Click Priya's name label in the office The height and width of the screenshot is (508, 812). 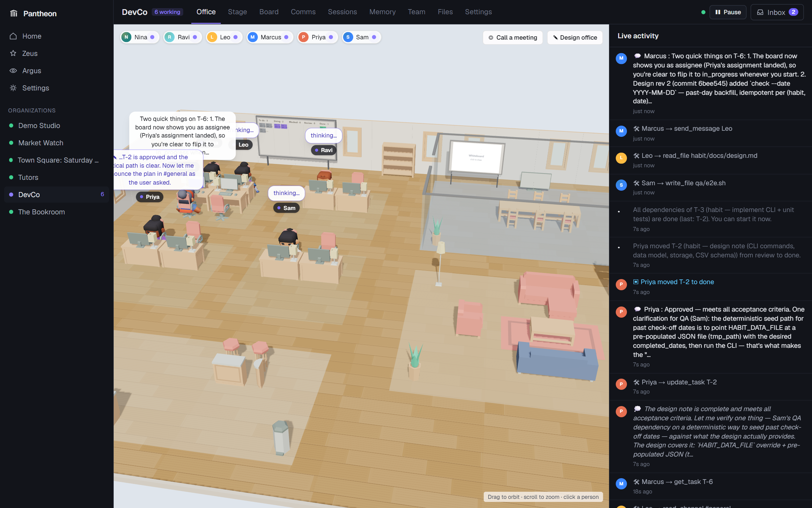click(150, 197)
